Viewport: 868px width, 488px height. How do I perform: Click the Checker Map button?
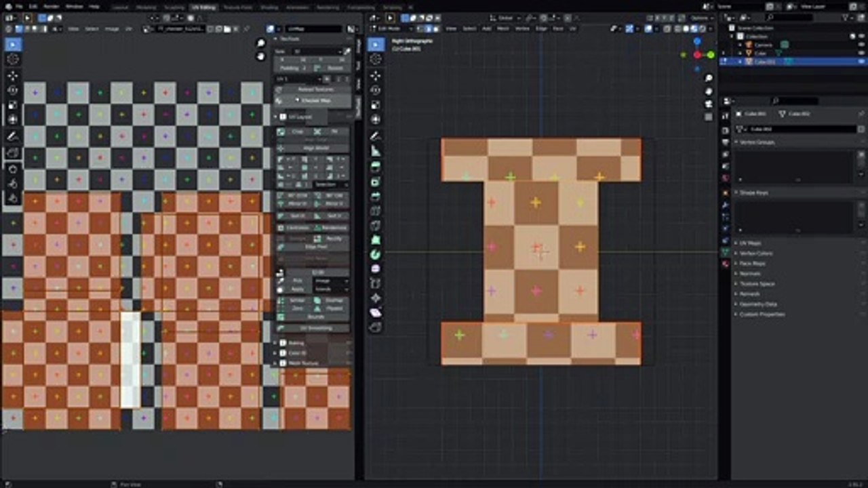[313, 100]
